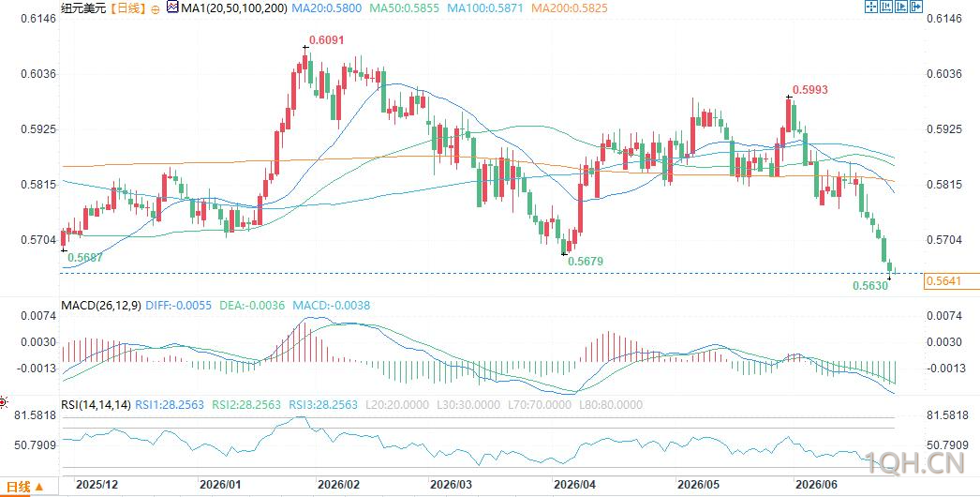Click the RSI(14,14,14) indicator label
The image size is (980, 497).
click(x=96, y=405)
